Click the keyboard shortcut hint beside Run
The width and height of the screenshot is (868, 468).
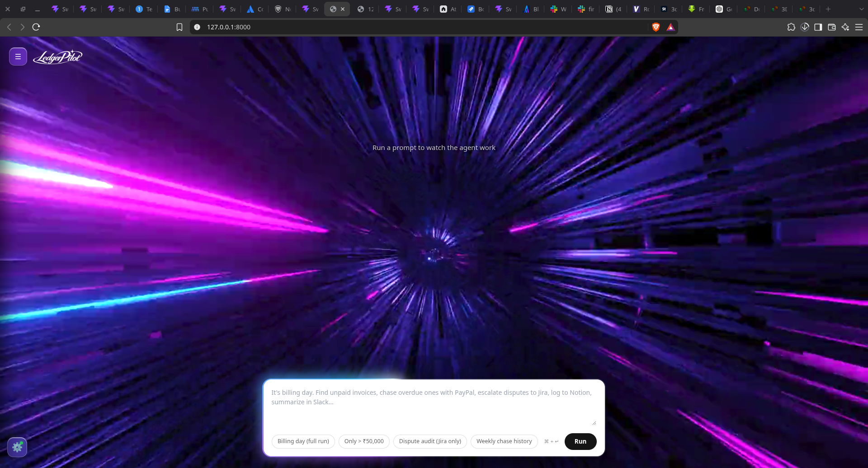pos(552,441)
